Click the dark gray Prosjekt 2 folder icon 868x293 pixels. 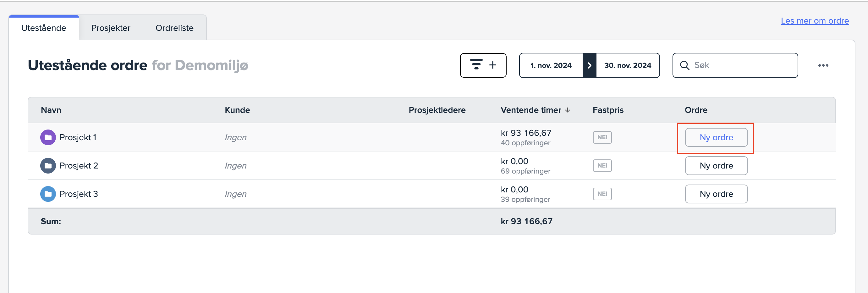48,166
